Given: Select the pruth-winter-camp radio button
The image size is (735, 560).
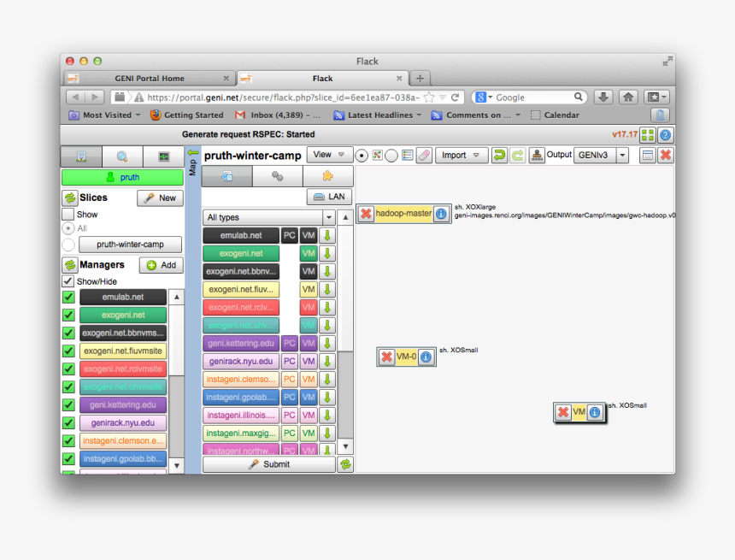Looking at the screenshot, I should pos(68,245).
